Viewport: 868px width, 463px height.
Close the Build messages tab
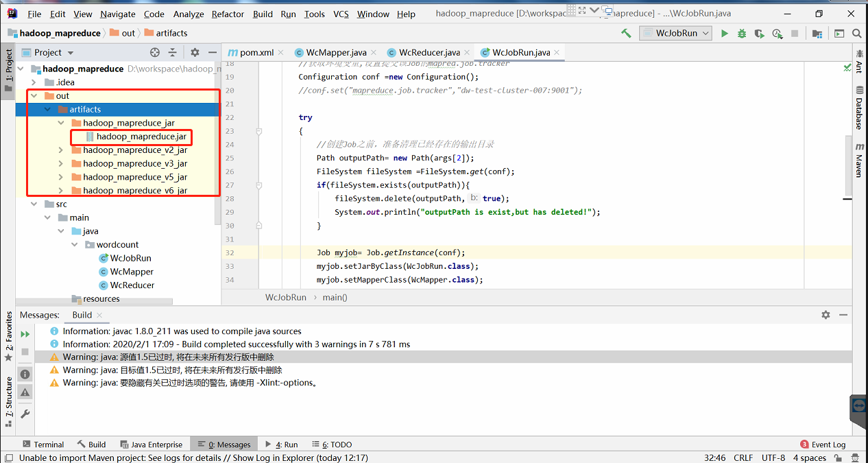click(99, 316)
